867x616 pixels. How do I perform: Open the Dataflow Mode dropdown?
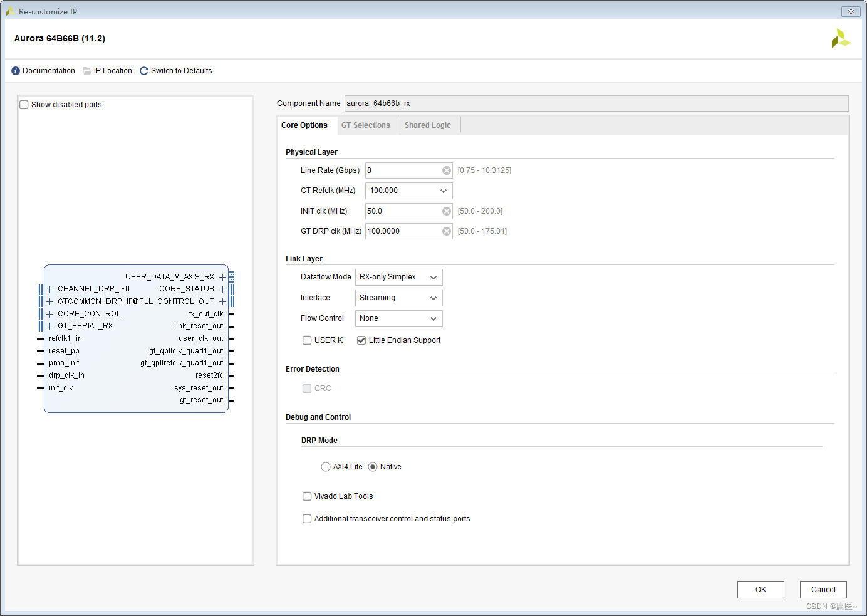(399, 277)
